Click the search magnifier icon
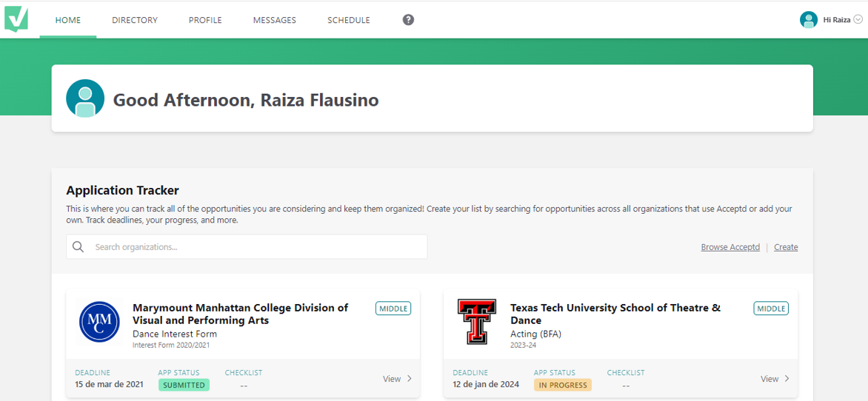The image size is (868, 401). pos(79,247)
